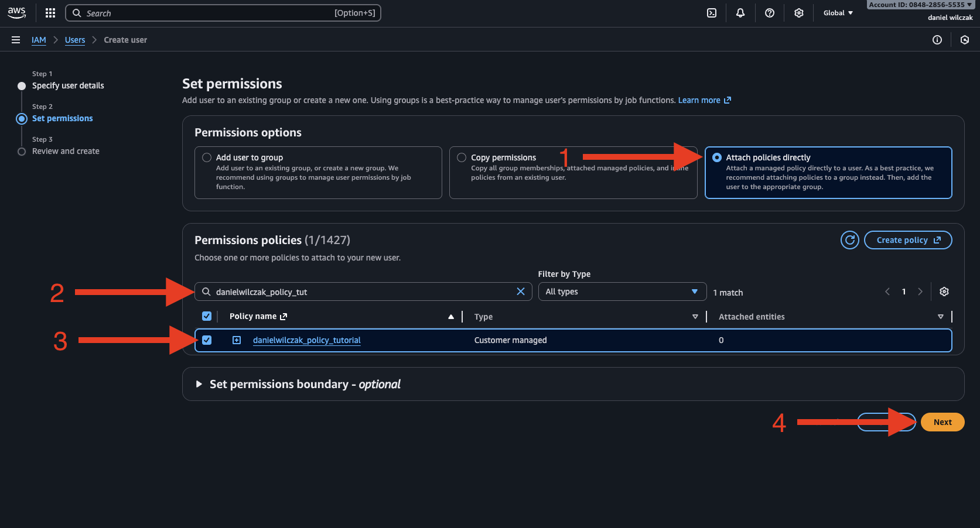Clear the policy search text
Image resolution: width=980 pixels, height=528 pixels.
(520, 292)
